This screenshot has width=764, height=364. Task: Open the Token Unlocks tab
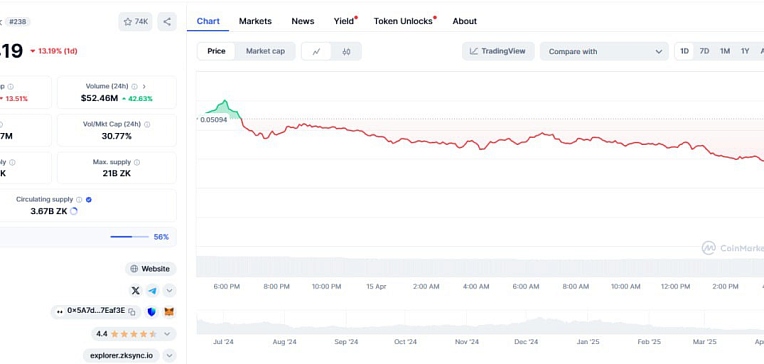click(x=403, y=21)
